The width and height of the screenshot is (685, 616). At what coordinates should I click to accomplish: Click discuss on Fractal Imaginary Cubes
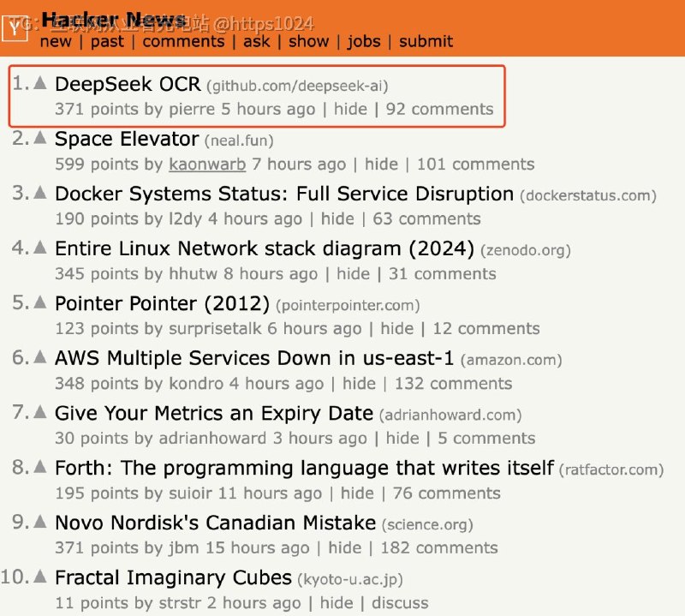point(400,603)
